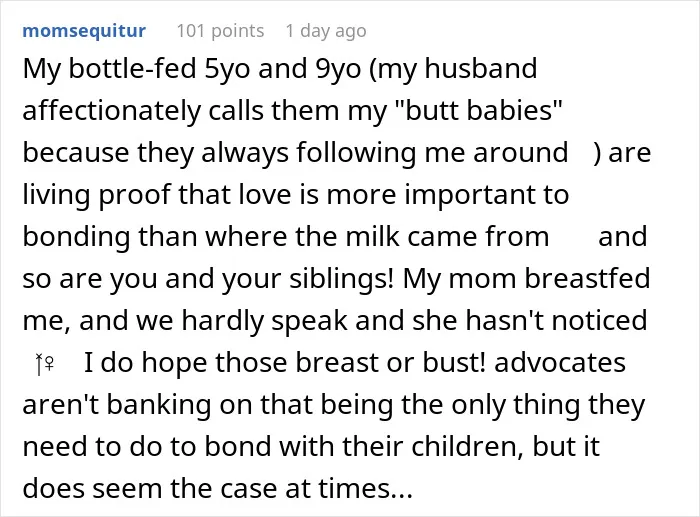Click the word 'advocates' in the comment
Image resolution: width=700 pixels, height=517 pixels.
pos(560,362)
